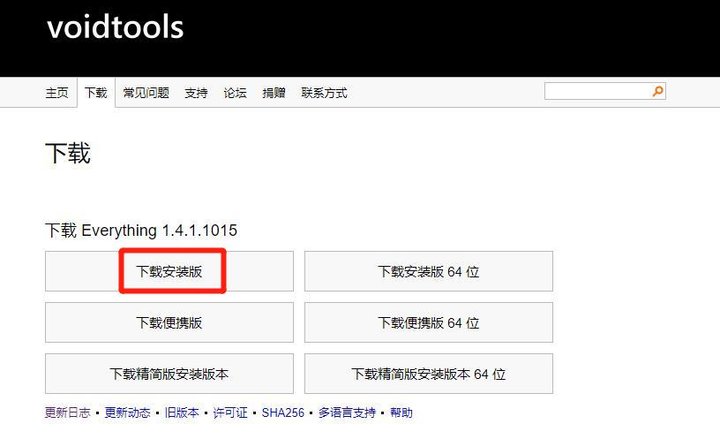Open the 主页 navigation tab
The image size is (720, 439).
point(57,93)
